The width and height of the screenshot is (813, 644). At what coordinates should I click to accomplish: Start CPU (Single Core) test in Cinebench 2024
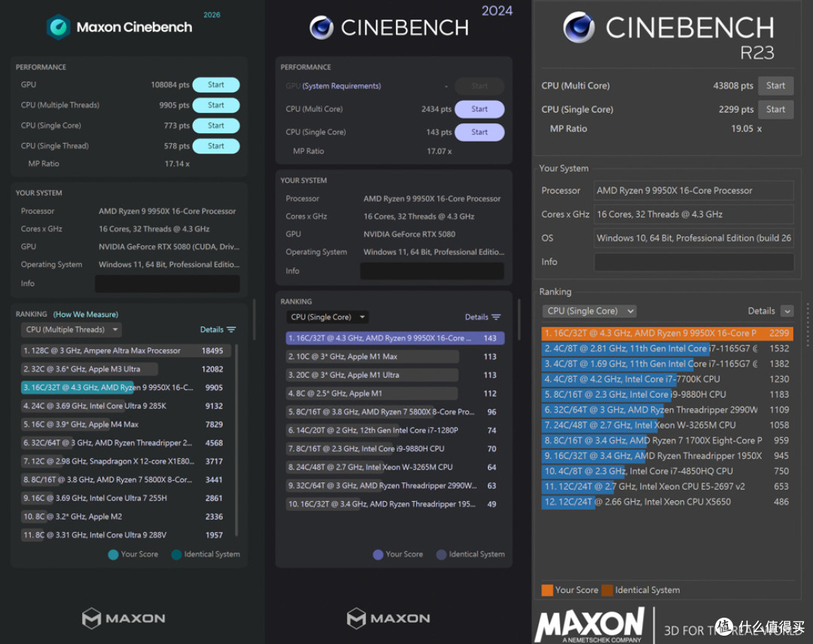(x=479, y=132)
